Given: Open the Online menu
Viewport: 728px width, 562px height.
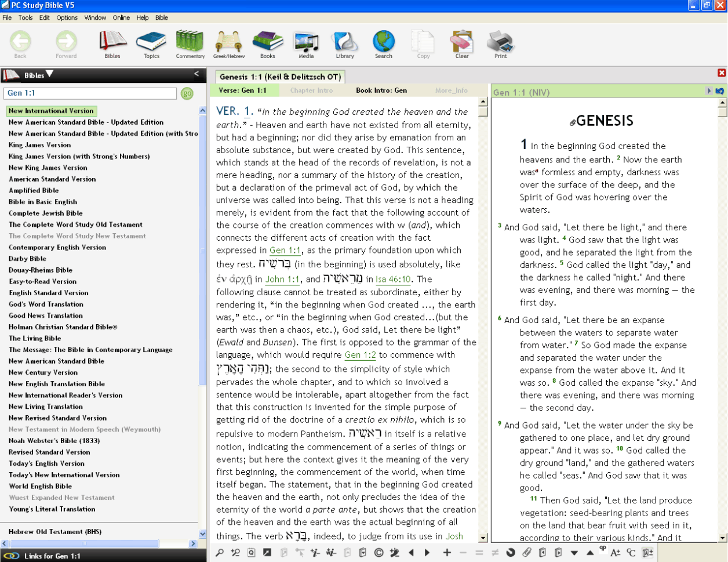Looking at the screenshot, I should (x=121, y=17).
